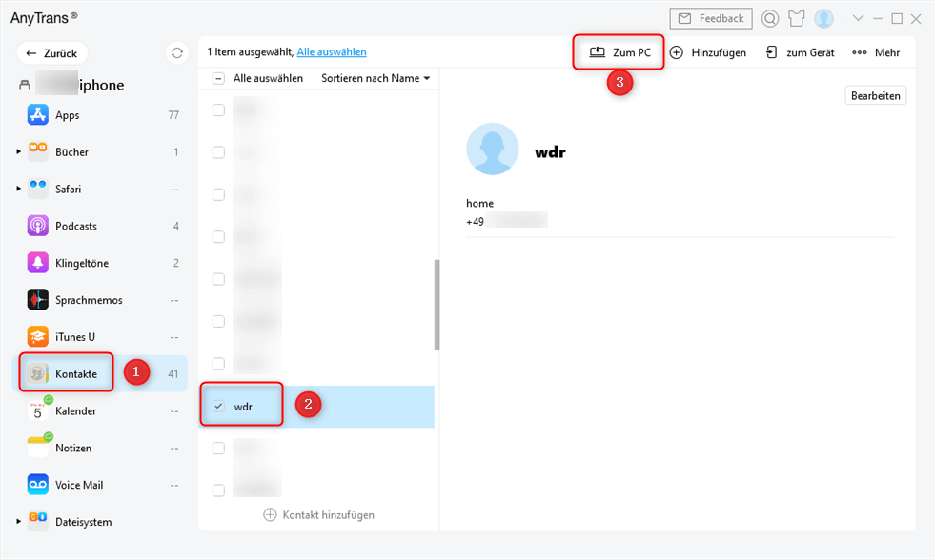
Task: Open the iTunes U icon
Action: [37, 336]
